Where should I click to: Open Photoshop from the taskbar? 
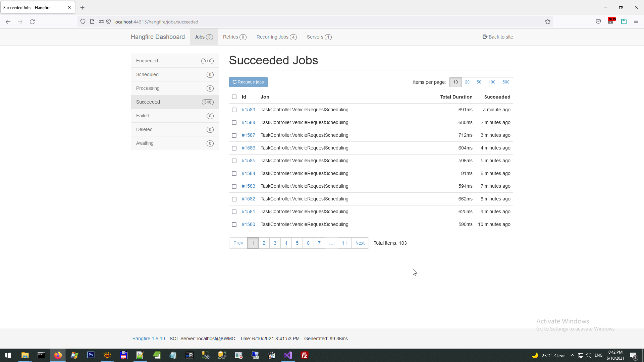(91, 355)
